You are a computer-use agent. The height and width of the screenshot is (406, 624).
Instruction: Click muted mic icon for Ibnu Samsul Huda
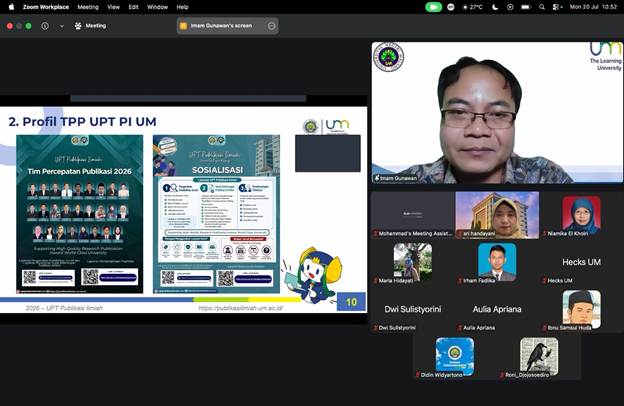pos(544,328)
